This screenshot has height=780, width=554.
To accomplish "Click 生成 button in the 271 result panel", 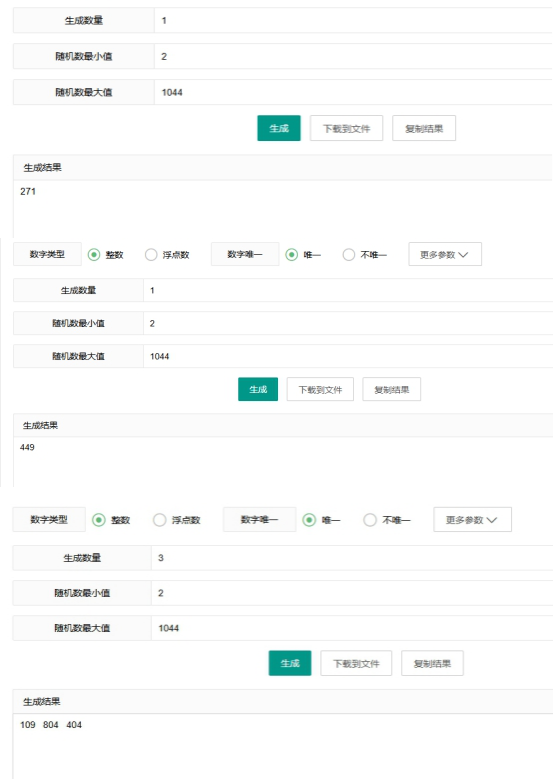I will (x=278, y=128).
